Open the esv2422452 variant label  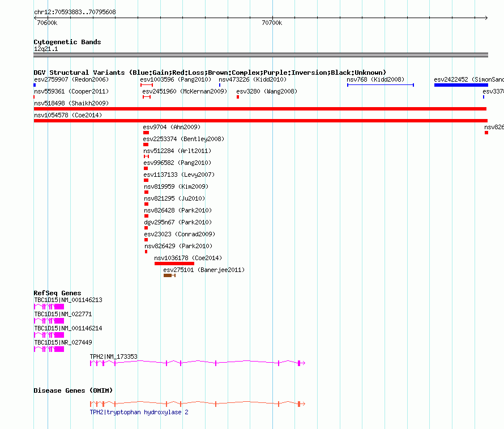(469, 79)
